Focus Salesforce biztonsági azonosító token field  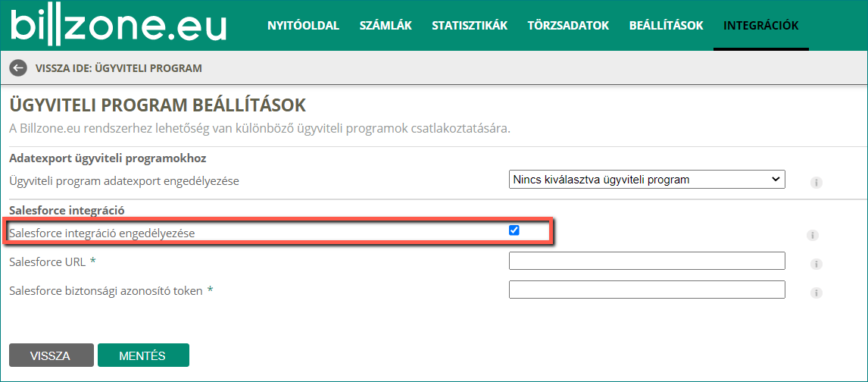coord(647,290)
